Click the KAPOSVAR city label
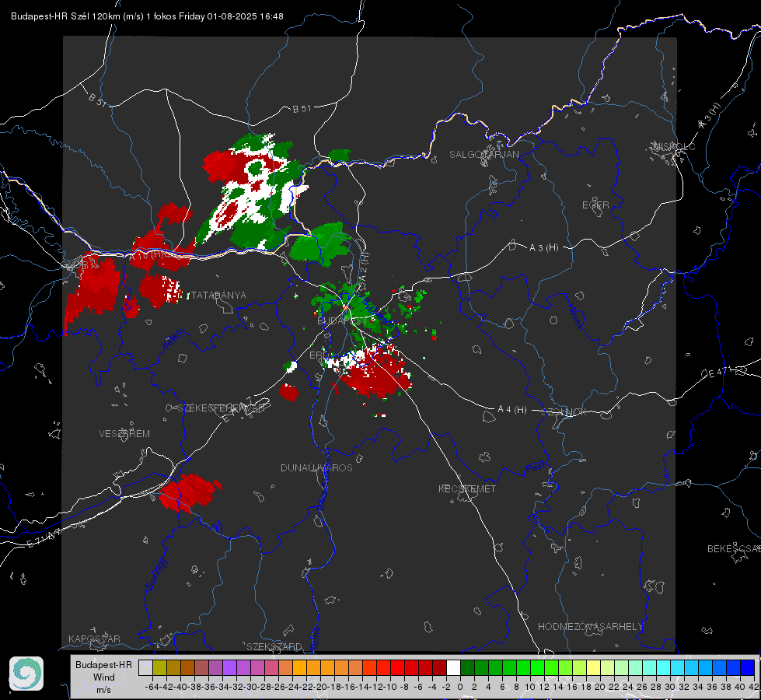 pyautogui.click(x=94, y=639)
